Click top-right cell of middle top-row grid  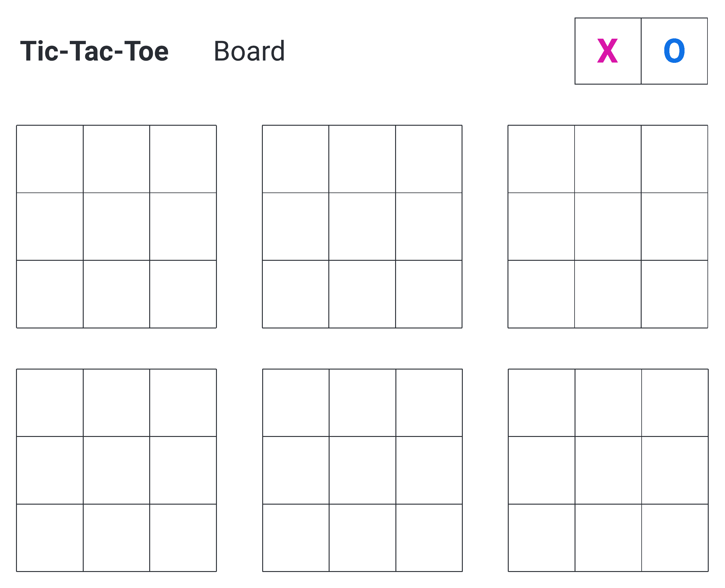(429, 159)
